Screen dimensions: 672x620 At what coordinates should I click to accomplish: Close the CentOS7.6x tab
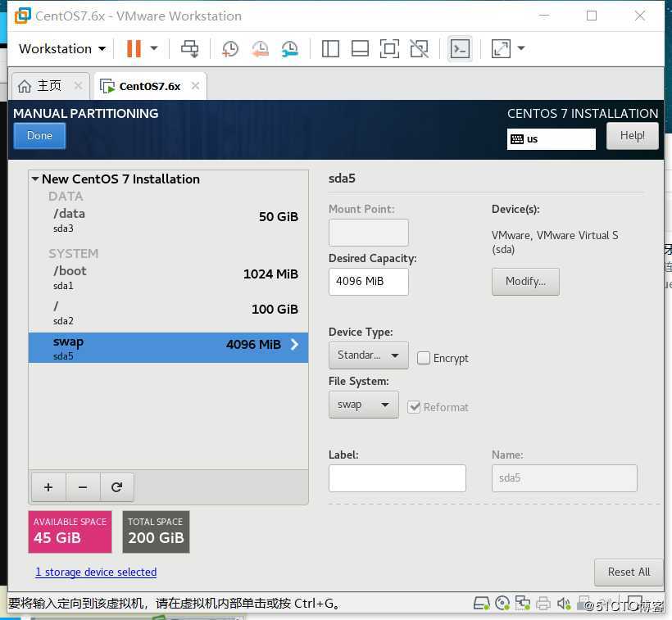tap(195, 86)
